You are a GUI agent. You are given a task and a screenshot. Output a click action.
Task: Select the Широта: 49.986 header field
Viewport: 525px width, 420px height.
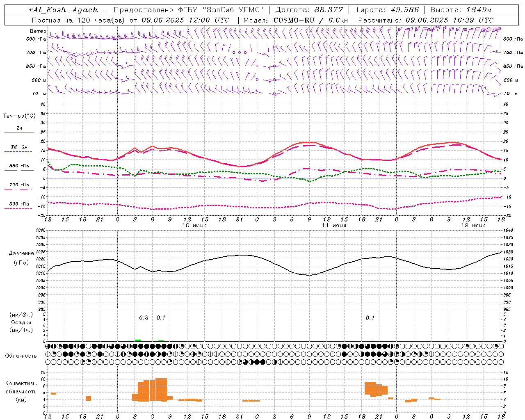coord(387,10)
